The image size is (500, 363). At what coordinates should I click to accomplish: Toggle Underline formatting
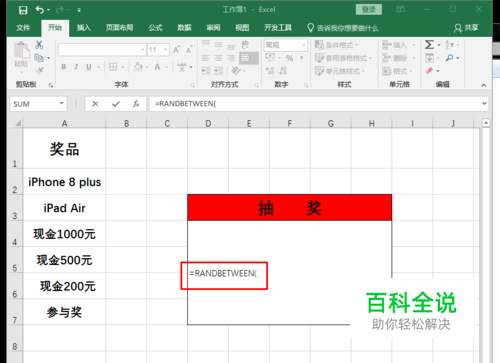pyautogui.click(x=89, y=67)
